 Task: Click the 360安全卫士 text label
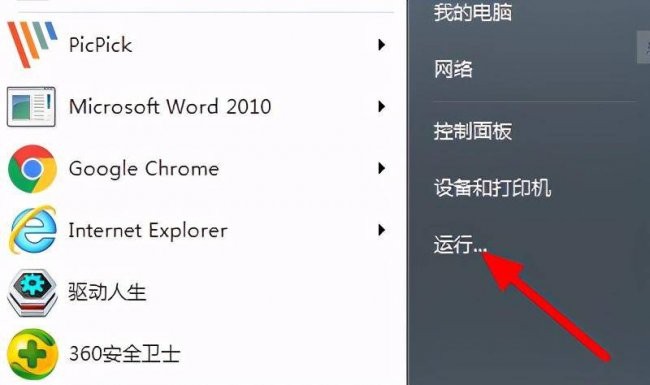[124, 354]
